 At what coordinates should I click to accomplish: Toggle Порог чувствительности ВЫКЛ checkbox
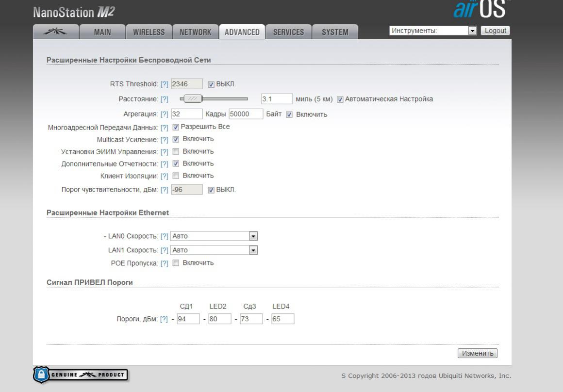211,190
